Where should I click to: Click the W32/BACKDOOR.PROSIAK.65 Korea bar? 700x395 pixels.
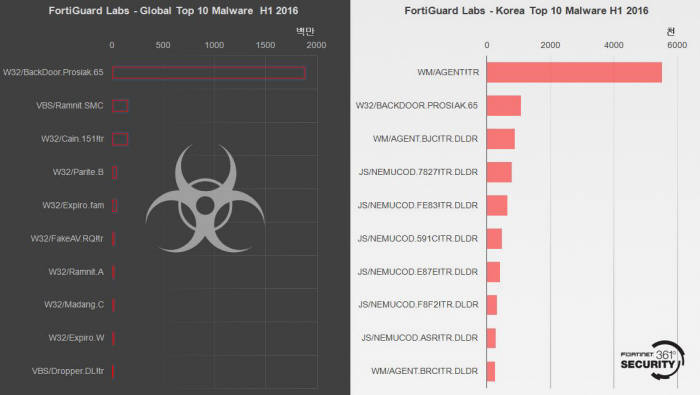pyautogui.click(x=504, y=106)
